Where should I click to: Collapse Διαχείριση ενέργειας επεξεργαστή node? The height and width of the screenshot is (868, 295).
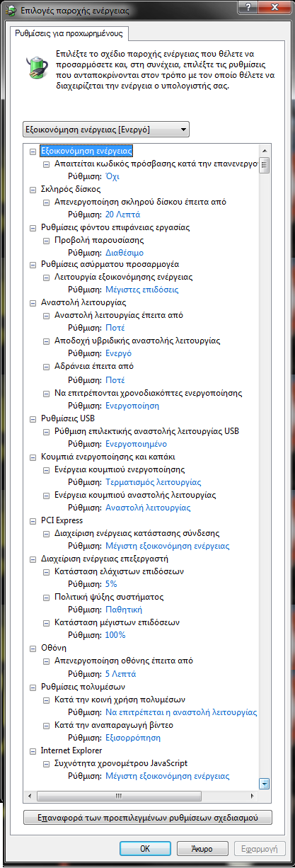click(33, 559)
